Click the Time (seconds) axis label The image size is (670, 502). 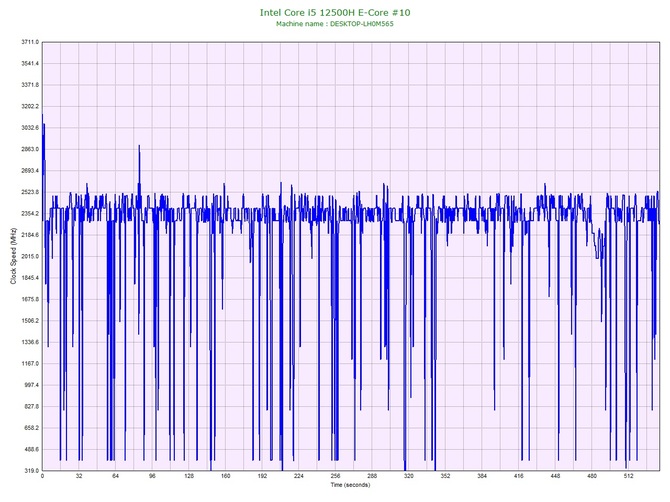point(350,485)
